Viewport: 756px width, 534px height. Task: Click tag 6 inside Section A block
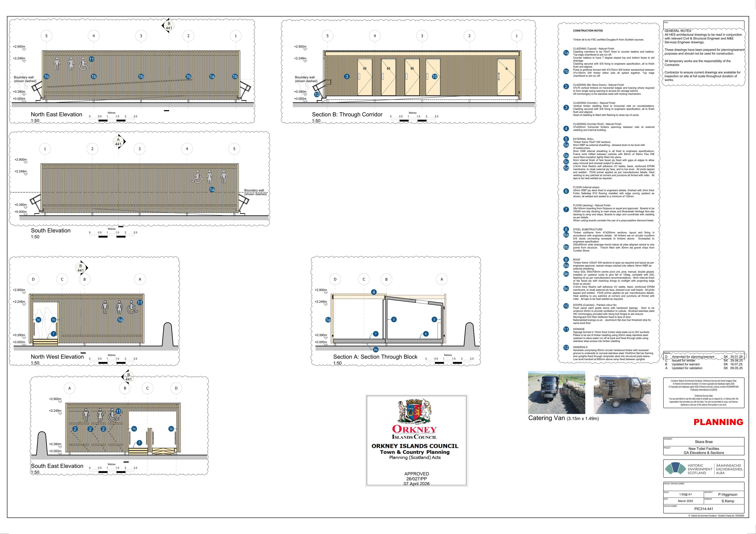(426, 334)
